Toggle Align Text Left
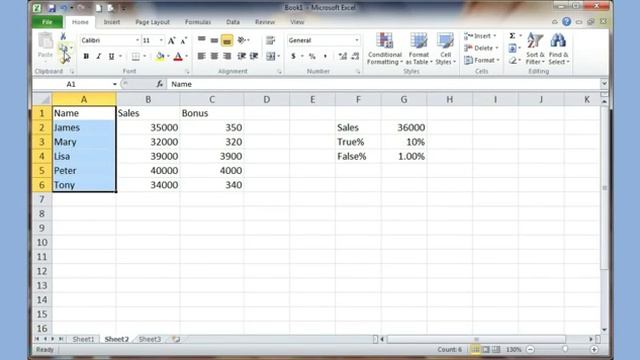640x360 pixels. pos(202,56)
